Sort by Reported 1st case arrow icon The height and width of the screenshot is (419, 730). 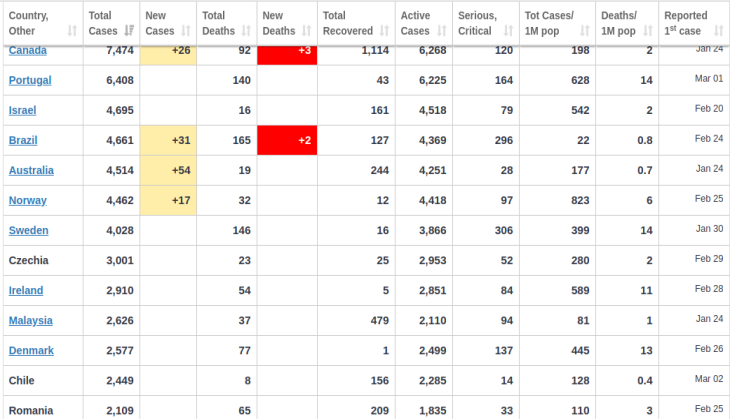click(x=719, y=31)
